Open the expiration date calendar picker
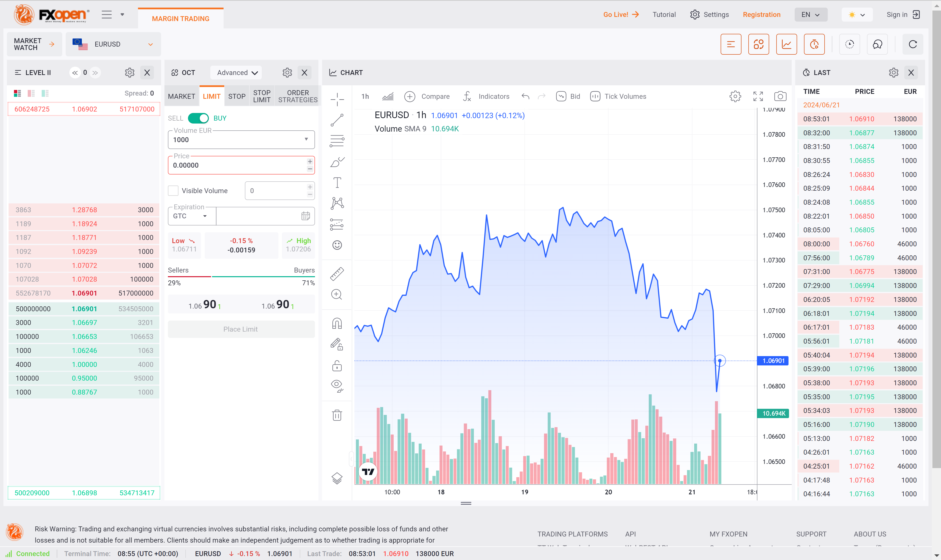This screenshot has height=560, width=941. pyautogui.click(x=306, y=216)
